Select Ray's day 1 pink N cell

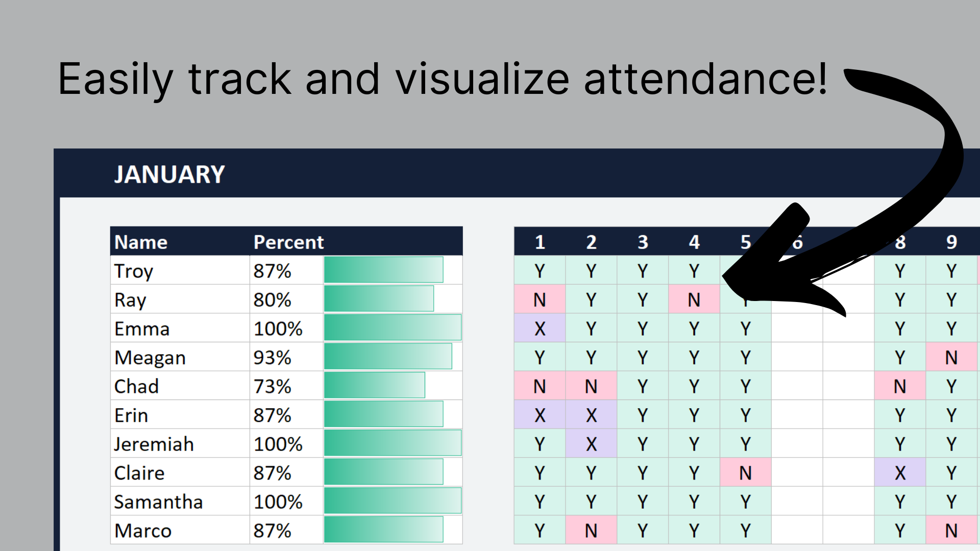pos(540,299)
